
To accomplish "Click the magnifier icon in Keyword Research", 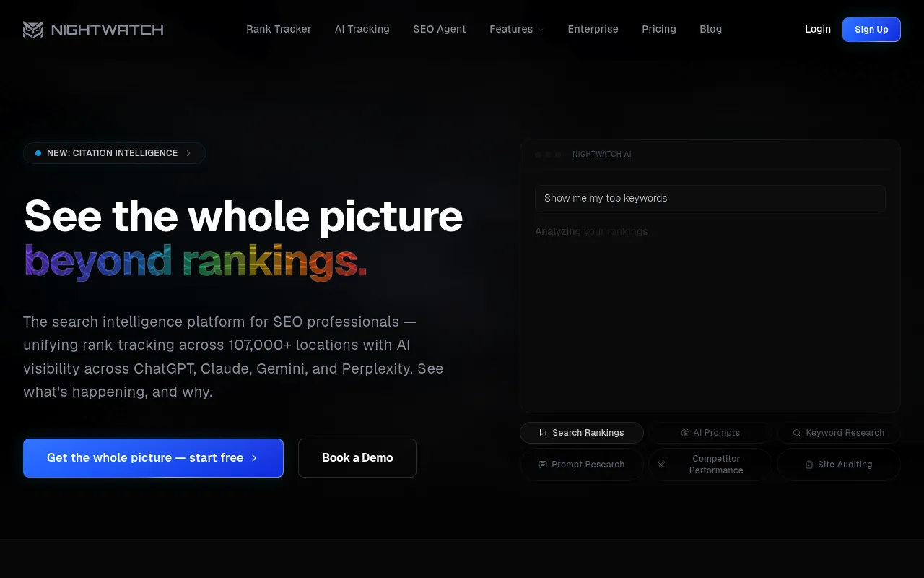I will pyautogui.click(x=797, y=433).
